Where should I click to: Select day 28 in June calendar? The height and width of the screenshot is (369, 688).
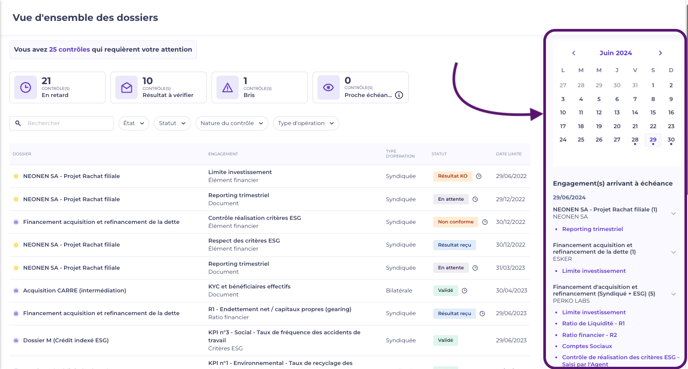(635, 140)
